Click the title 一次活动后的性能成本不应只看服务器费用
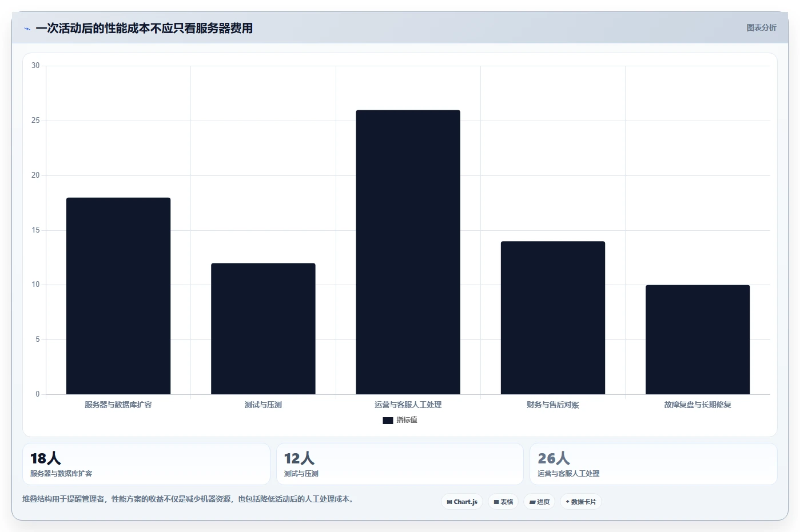The width and height of the screenshot is (800, 532). (x=144, y=29)
